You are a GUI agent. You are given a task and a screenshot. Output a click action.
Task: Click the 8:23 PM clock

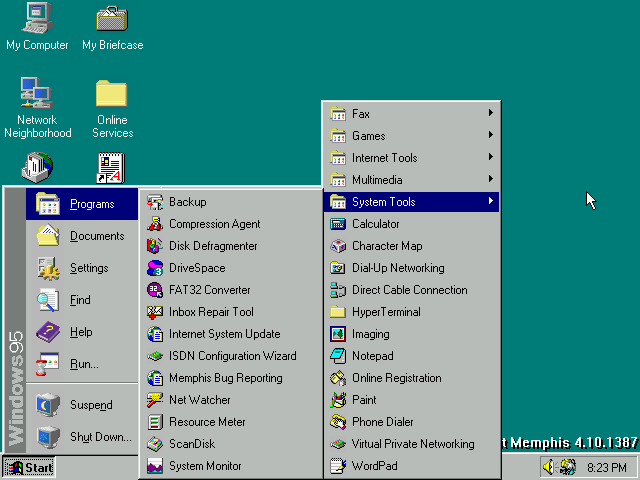point(607,468)
